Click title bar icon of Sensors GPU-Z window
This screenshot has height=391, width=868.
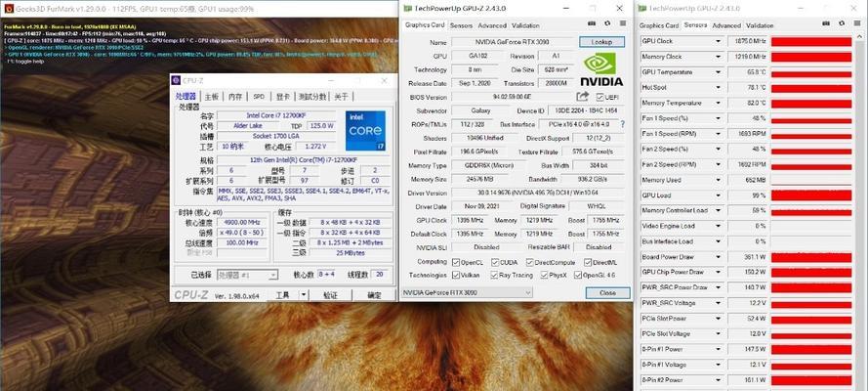[x=642, y=8]
